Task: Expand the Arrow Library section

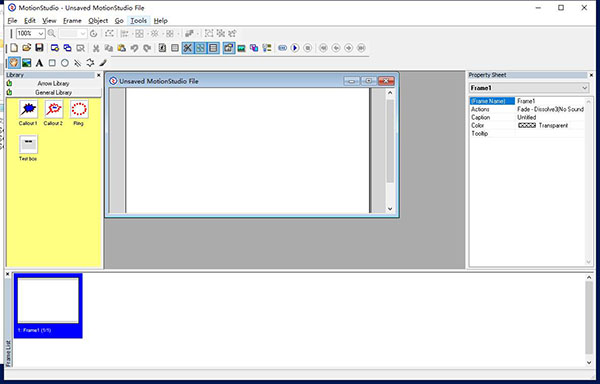Action: click(x=54, y=83)
